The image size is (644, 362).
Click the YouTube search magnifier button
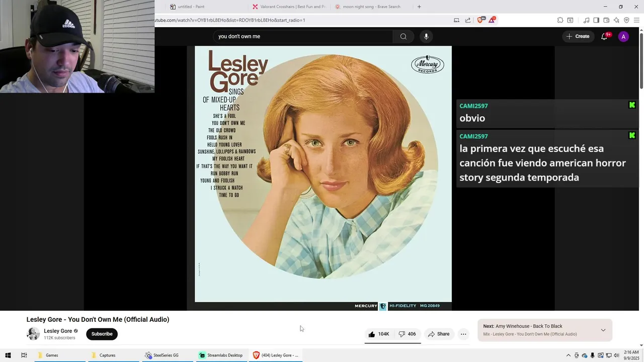[403, 36]
